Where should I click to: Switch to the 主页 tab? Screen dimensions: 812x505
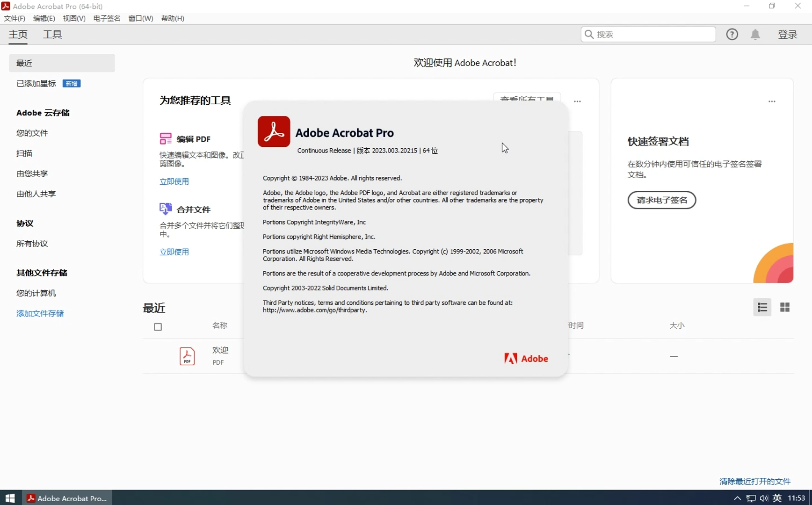[x=18, y=35]
